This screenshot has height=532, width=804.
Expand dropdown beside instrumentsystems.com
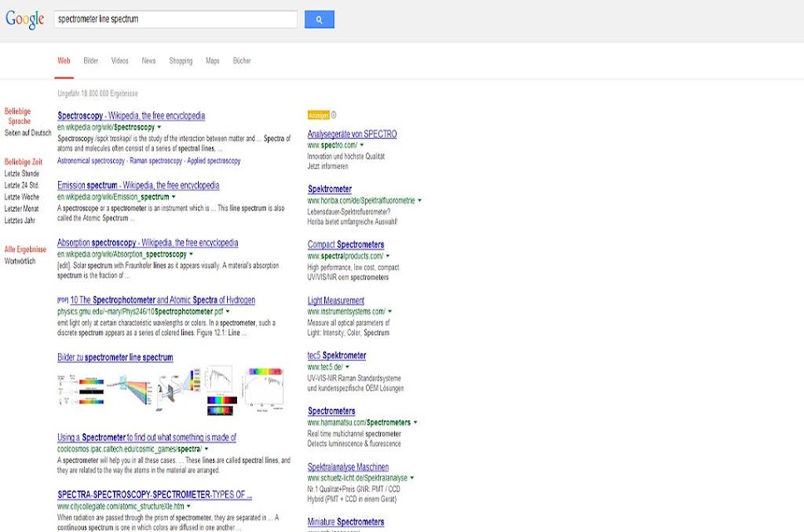pyautogui.click(x=390, y=312)
